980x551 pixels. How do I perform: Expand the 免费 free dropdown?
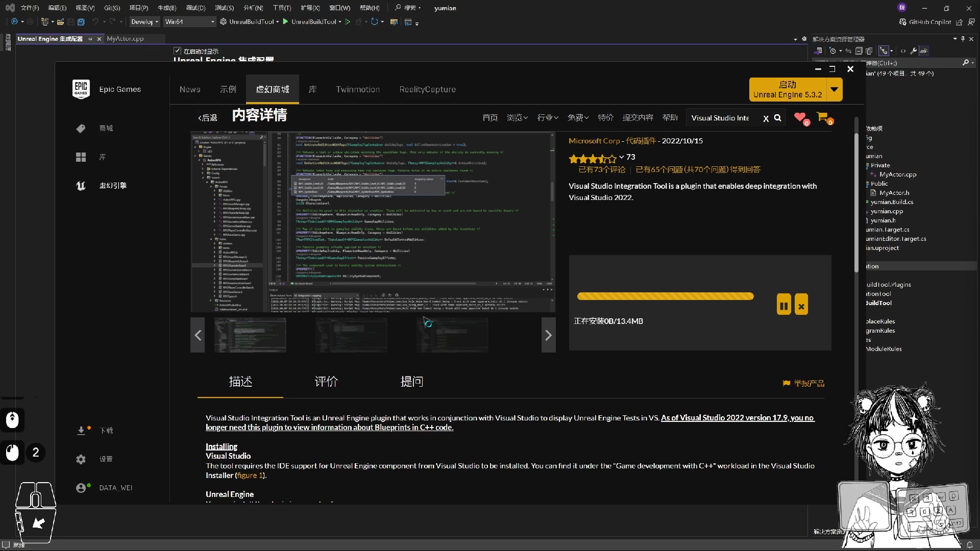tap(578, 118)
